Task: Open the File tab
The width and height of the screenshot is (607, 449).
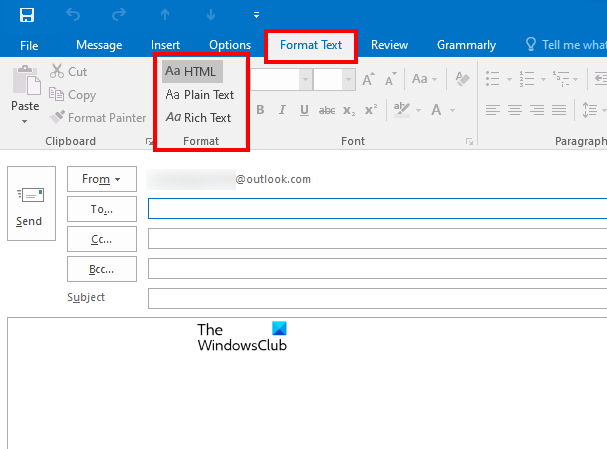Action: point(29,45)
